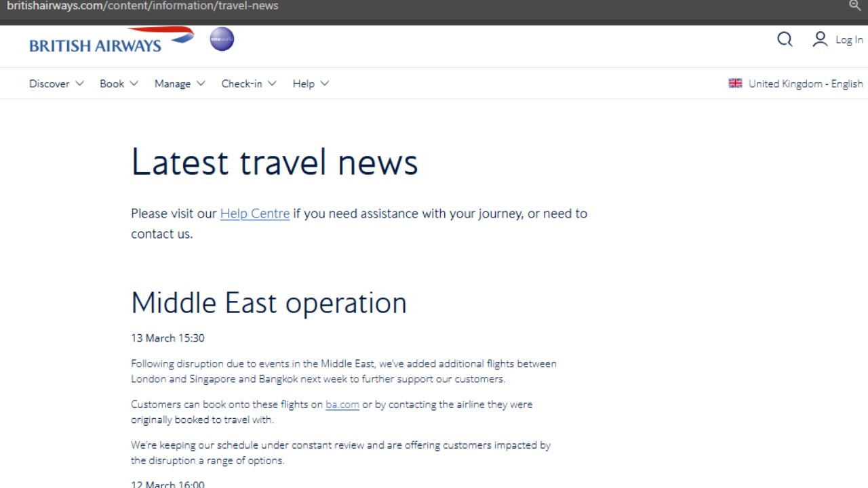Open site search with the magnifier icon
The height and width of the screenshot is (488, 868).
click(785, 40)
